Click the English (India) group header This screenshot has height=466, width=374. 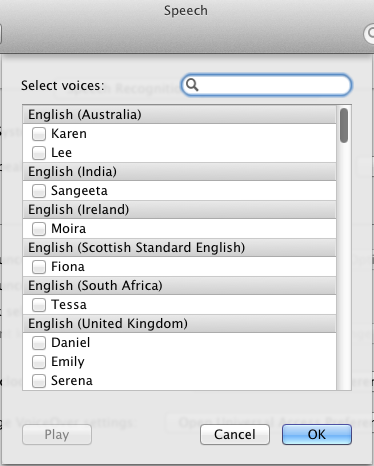[180, 172]
